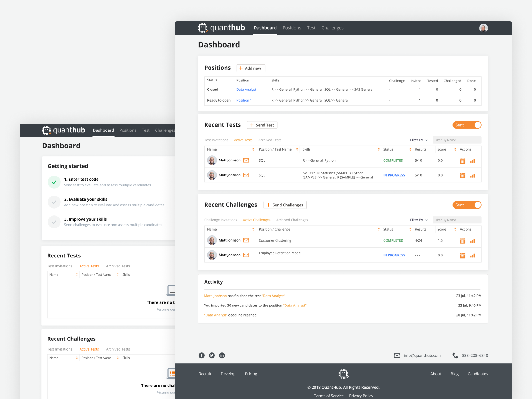
Task: Open bar chart icon for COMPLETED SQL test row
Action: (x=472, y=161)
